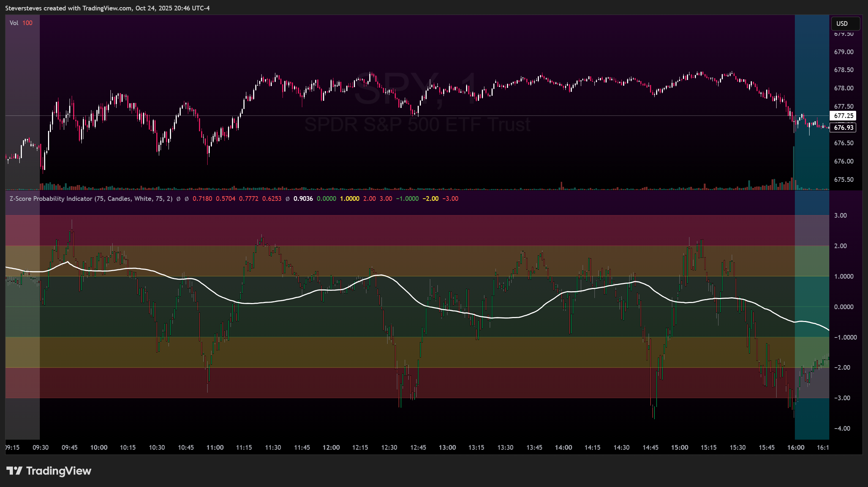This screenshot has width=868, height=487.
Task: Click the 678.50 price axis label
Action: coord(844,70)
